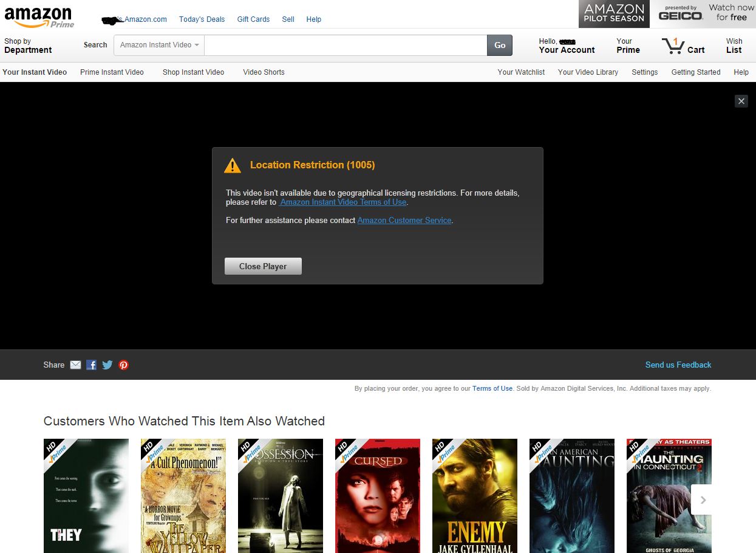Open the shopping cart icon
Screen dimensions: 756x553
click(x=673, y=46)
